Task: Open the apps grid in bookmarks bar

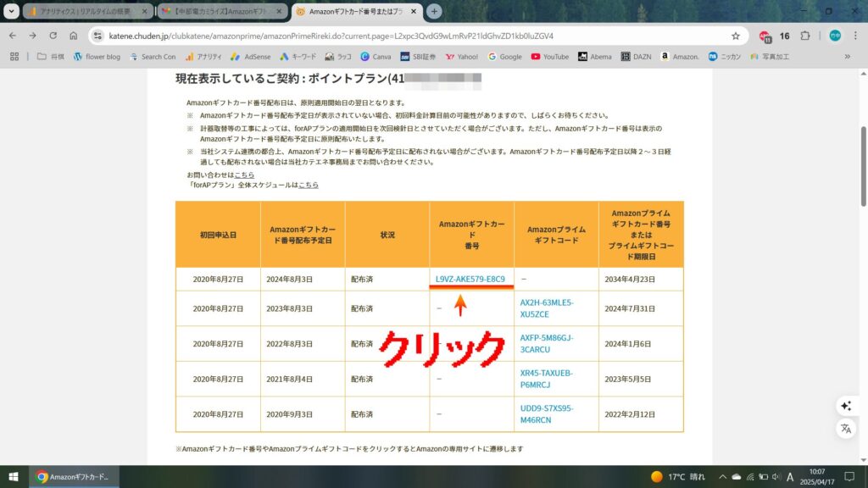Action: point(14,57)
